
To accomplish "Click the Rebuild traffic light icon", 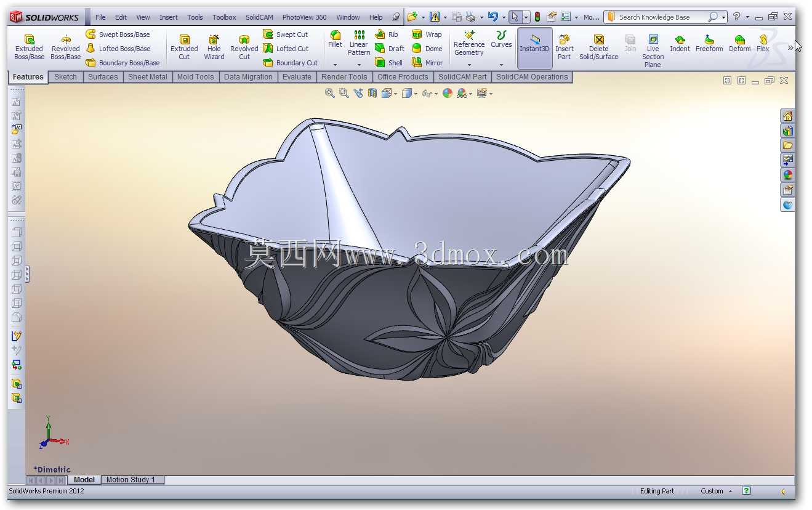I will click(537, 17).
